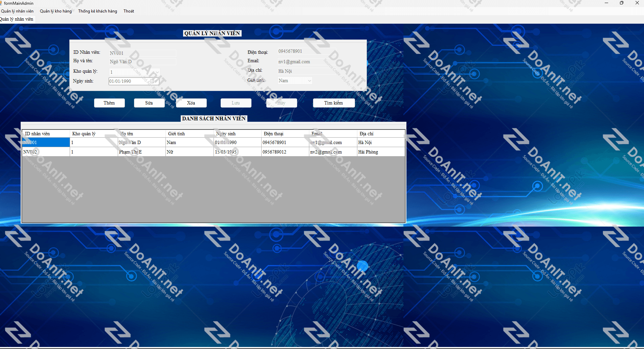Click the Địa chỉ column header

(381, 134)
